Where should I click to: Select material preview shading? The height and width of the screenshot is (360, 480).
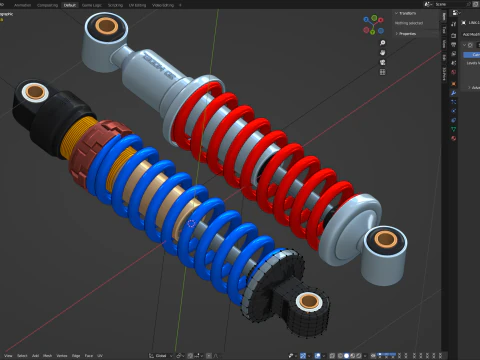pos(352,356)
